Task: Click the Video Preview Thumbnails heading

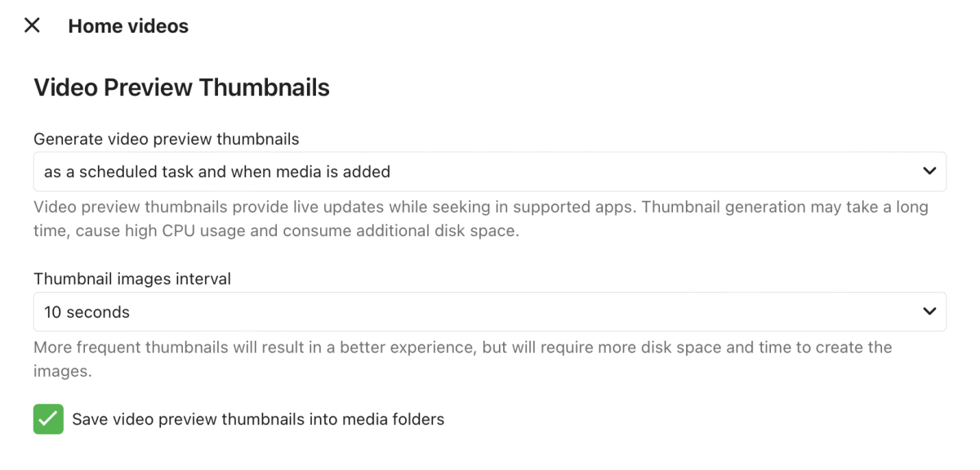Action: coord(181,87)
